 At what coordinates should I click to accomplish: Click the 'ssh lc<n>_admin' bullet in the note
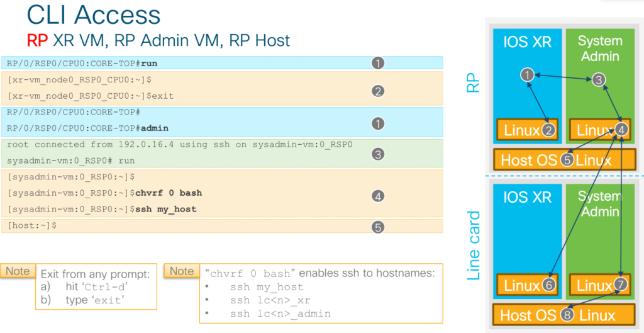[280, 314]
